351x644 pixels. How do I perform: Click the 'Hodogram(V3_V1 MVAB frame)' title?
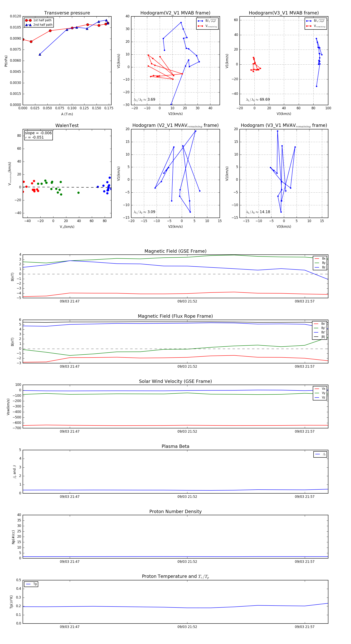pyautogui.click(x=284, y=13)
